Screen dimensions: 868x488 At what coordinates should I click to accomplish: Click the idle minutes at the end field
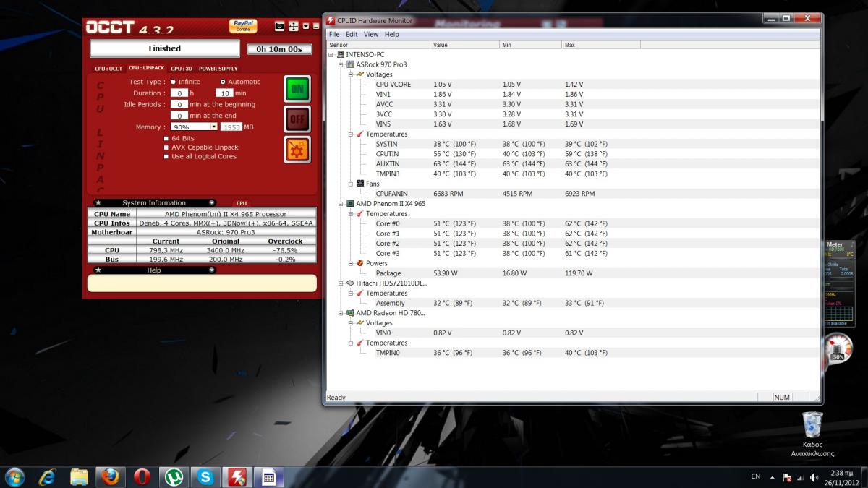click(179, 116)
